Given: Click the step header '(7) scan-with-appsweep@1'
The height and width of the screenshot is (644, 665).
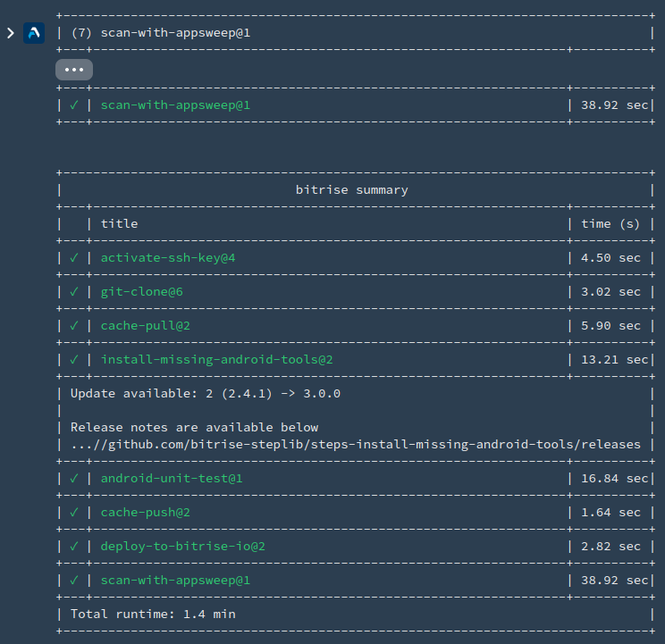Looking at the screenshot, I should click(161, 33).
